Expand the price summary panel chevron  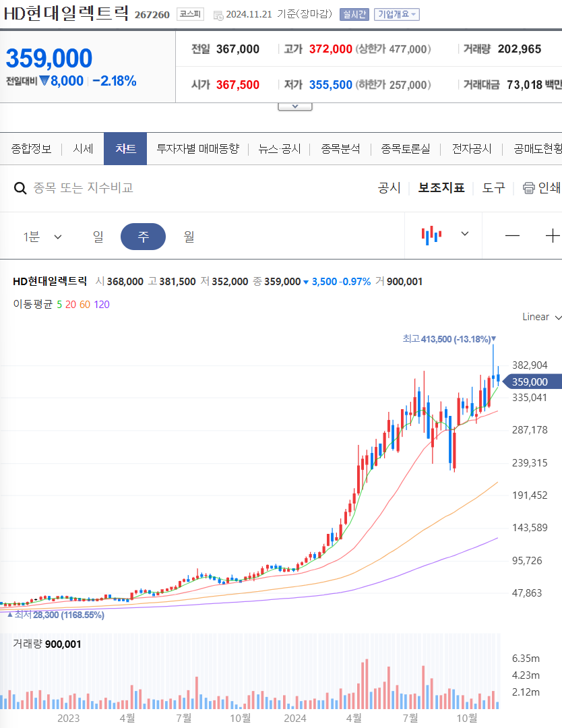coord(294,107)
